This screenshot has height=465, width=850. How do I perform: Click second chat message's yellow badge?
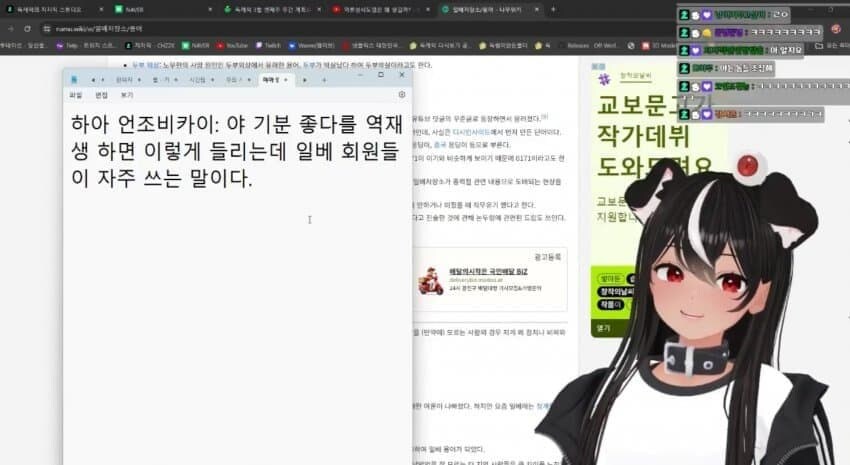pyautogui.click(x=707, y=33)
